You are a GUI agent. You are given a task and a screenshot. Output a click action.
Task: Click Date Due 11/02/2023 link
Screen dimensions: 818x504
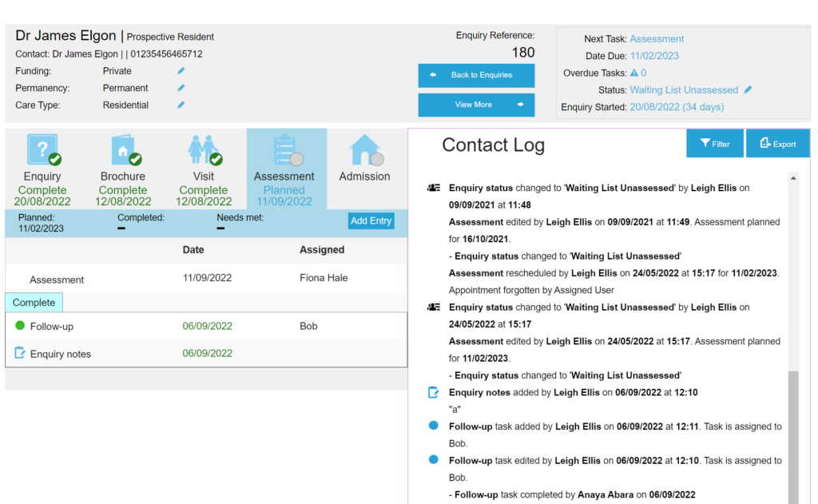pos(654,56)
